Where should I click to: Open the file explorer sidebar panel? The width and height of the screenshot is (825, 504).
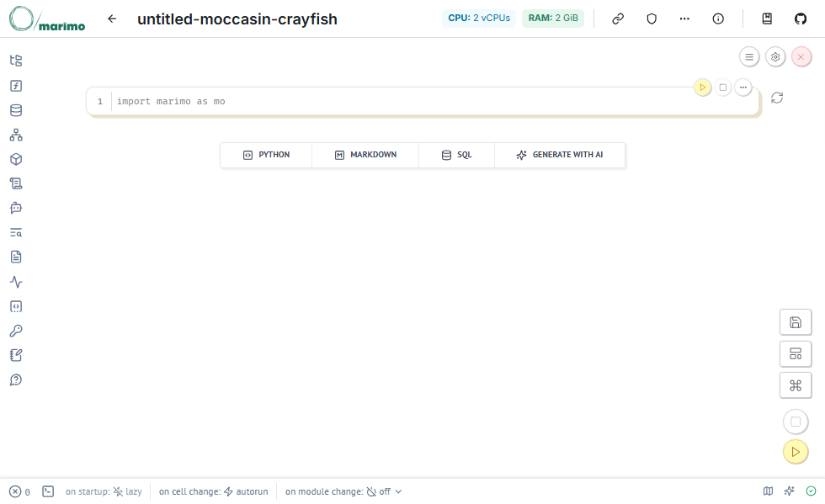coord(16,61)
